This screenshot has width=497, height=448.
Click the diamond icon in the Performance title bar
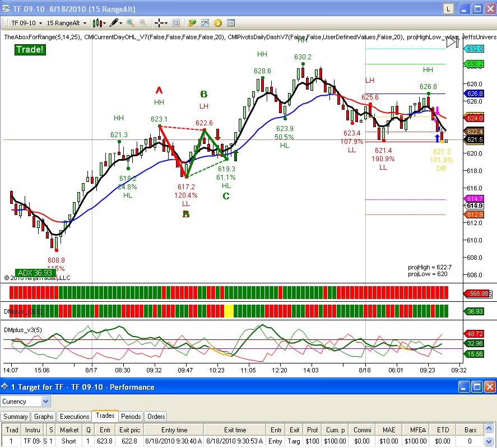pos(4,386)
